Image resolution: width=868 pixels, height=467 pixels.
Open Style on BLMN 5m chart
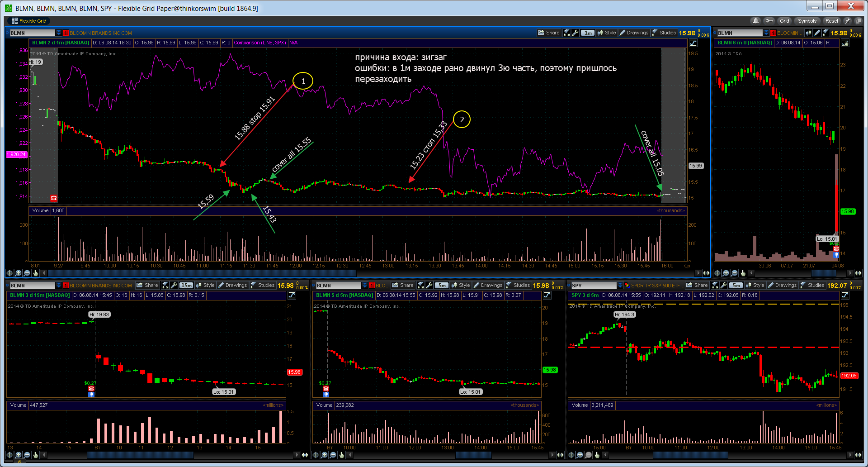(x=461, y=285)
